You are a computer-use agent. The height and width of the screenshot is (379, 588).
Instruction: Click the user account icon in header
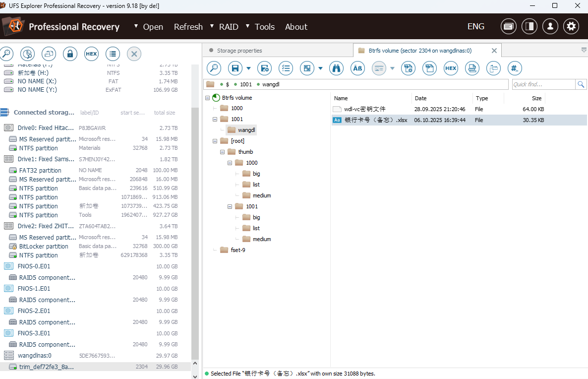(550, 27)
